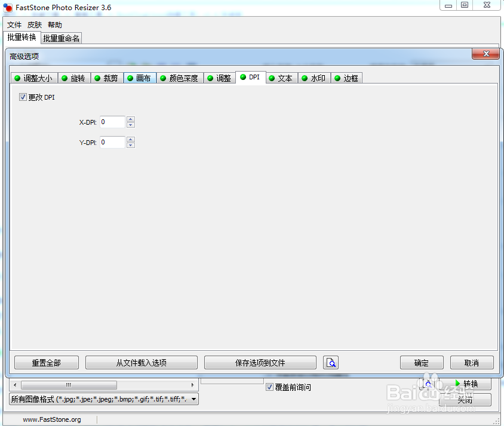Select the 调整 tab

[220, 78]
